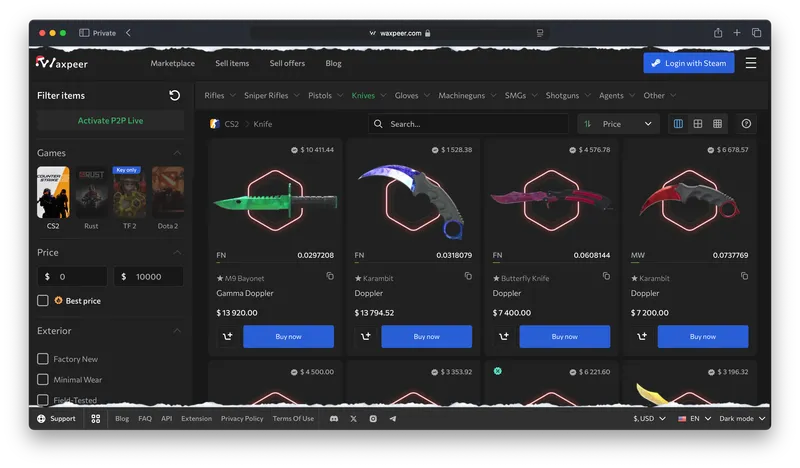800x468 pixels.
Task: Open the apps grid icon beside Support
Action: (95, 418)
